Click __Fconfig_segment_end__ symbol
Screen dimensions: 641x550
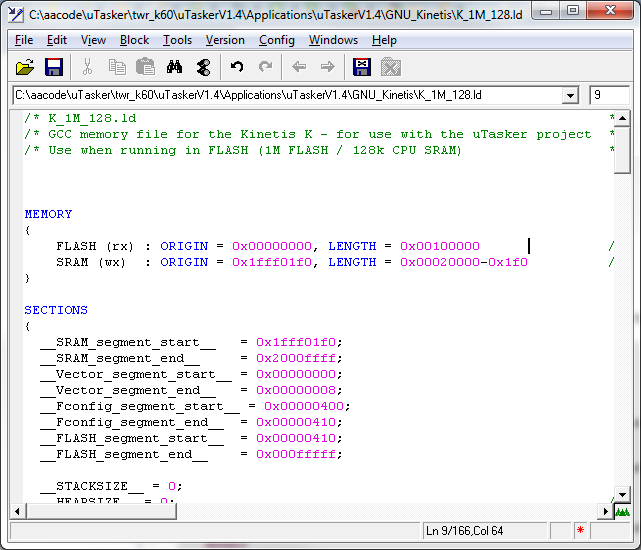[132, 422]
